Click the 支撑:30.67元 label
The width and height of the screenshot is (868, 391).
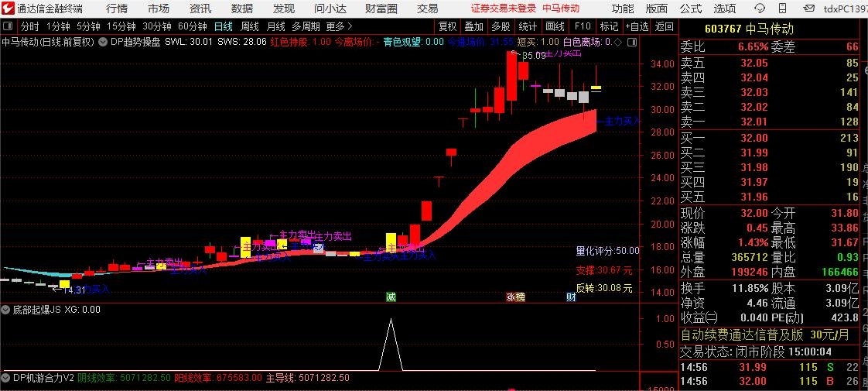point(604,270)
